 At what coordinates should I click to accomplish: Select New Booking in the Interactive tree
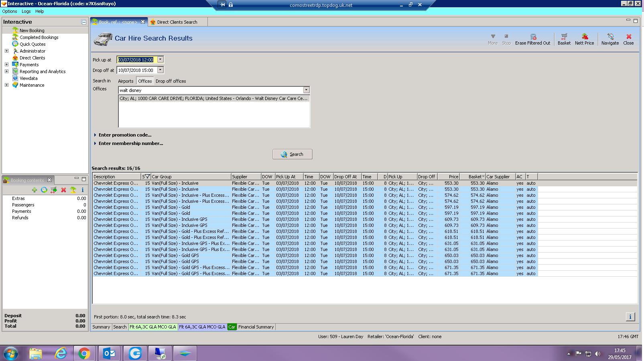(32, 31)
